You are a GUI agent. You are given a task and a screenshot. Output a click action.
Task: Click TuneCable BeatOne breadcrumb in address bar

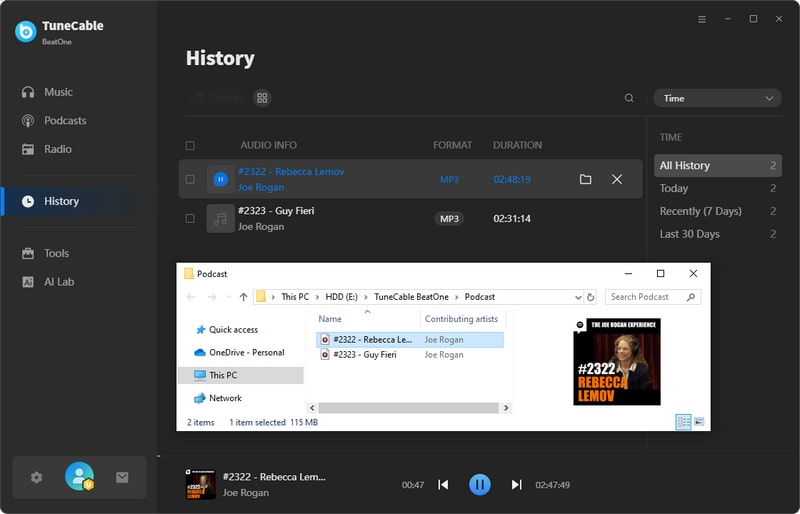pos(411,297)
